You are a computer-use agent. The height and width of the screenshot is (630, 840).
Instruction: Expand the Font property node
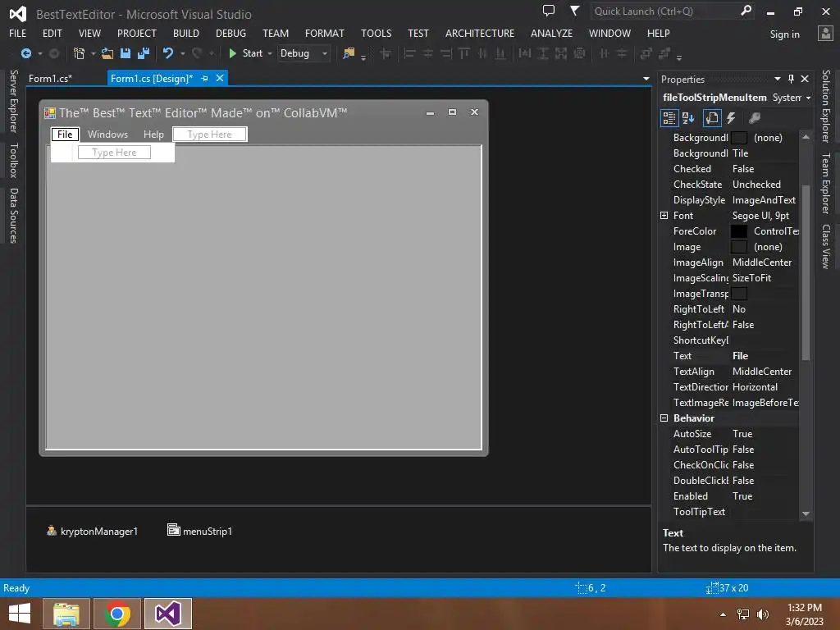click(x=664, y=216)
